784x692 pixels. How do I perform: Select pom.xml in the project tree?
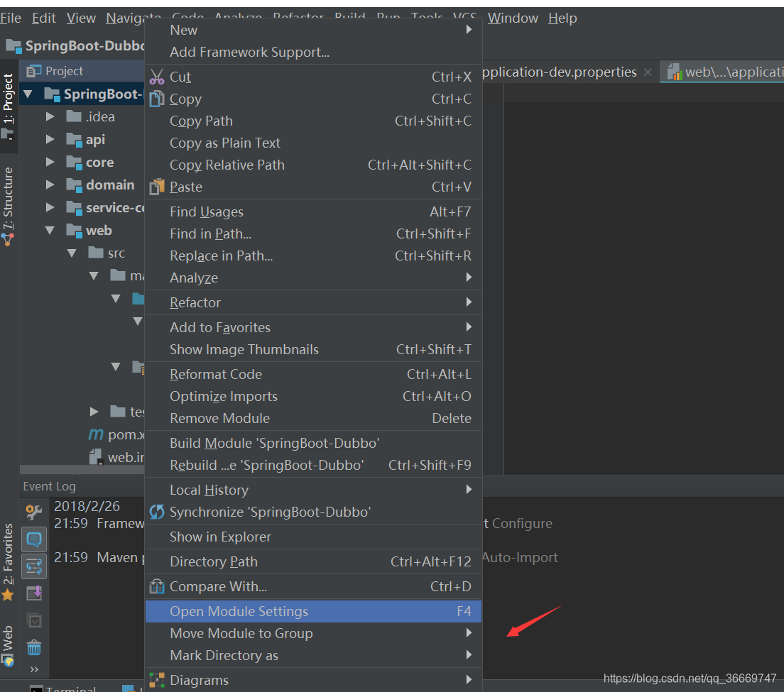121,434
